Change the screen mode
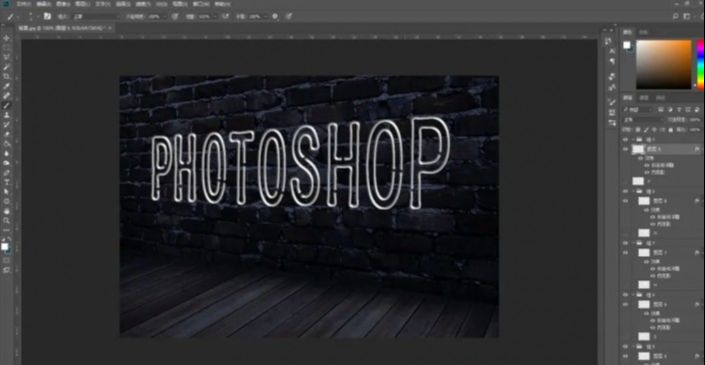This screenshot has height=365, width=705. [x=6, y=270]
